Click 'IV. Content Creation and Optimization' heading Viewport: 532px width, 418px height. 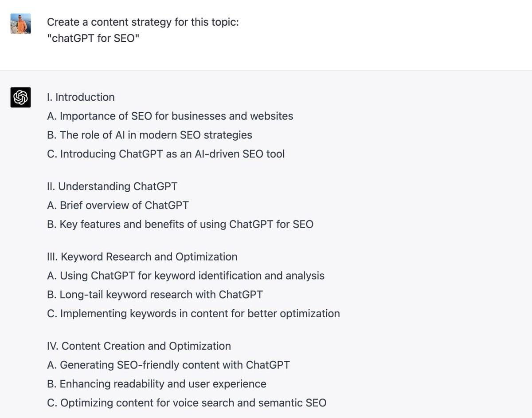tap(139, 346)
